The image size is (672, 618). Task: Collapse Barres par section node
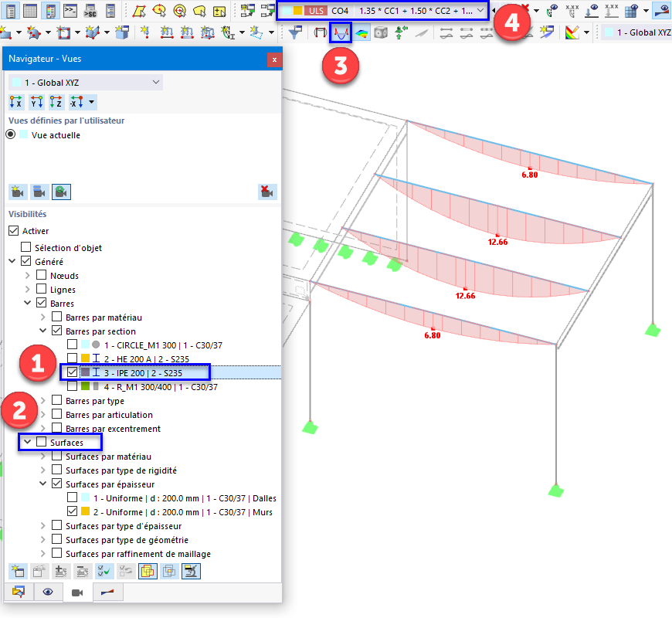tap(42, 331)
